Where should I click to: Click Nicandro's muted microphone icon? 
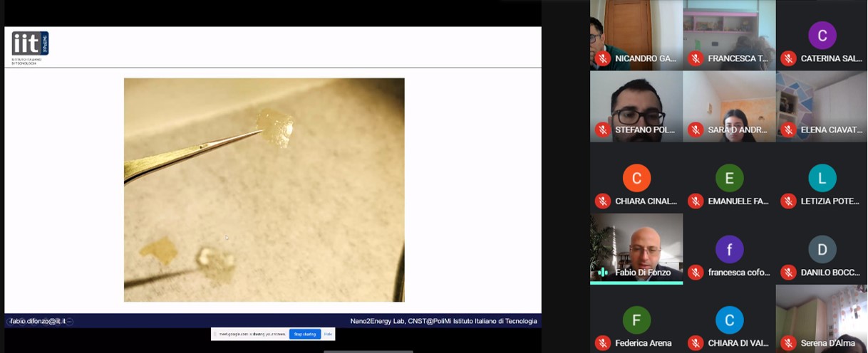[x=603, y=58]
